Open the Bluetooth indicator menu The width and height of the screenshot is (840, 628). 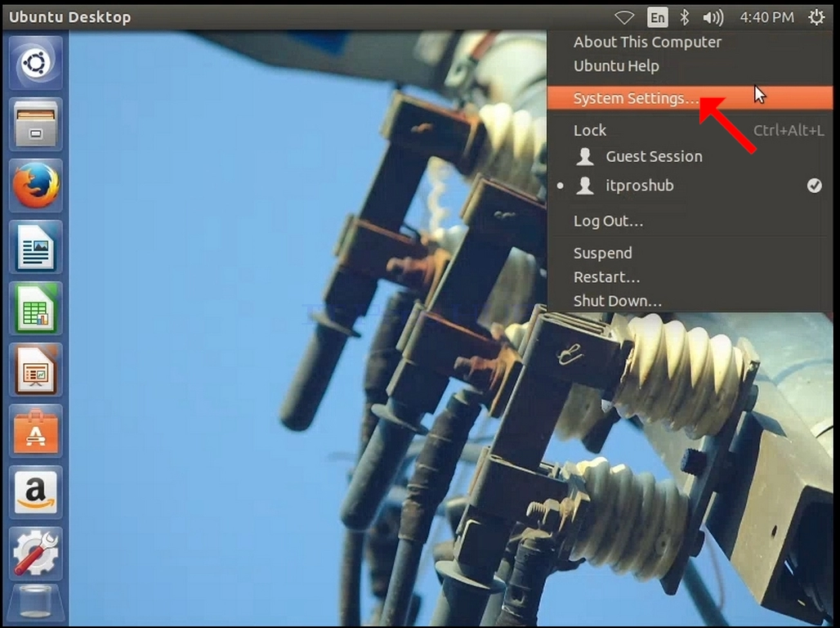tap(685, 18)
